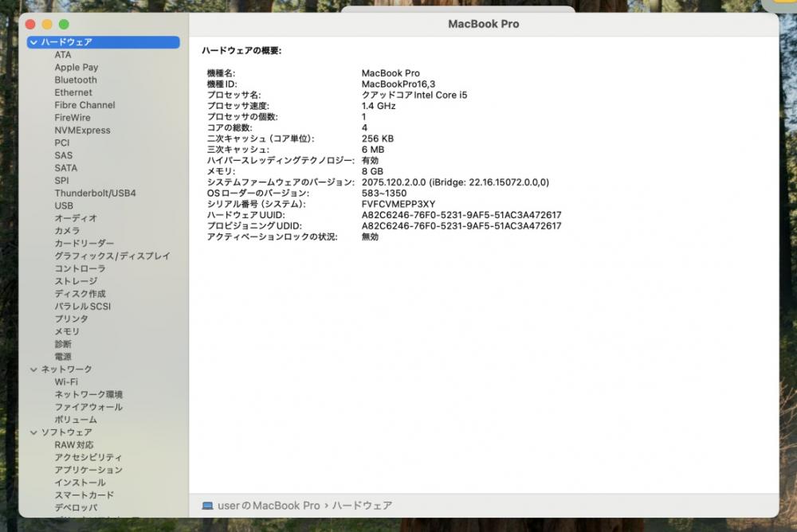Open the カードリーダー entry
This screenshot has height=532, width=797.
click(x=84, y=244)
